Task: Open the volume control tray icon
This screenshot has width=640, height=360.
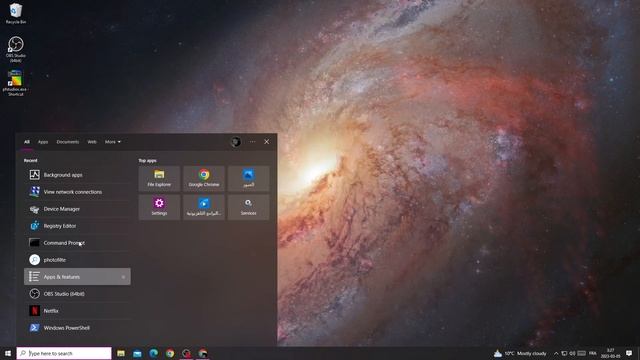Action: coord(573,353)
